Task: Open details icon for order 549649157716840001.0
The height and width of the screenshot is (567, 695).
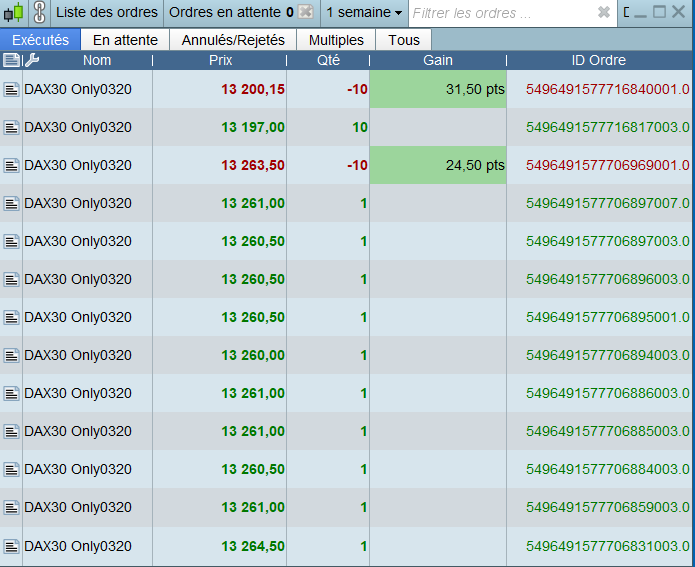Action: (12, 90)
